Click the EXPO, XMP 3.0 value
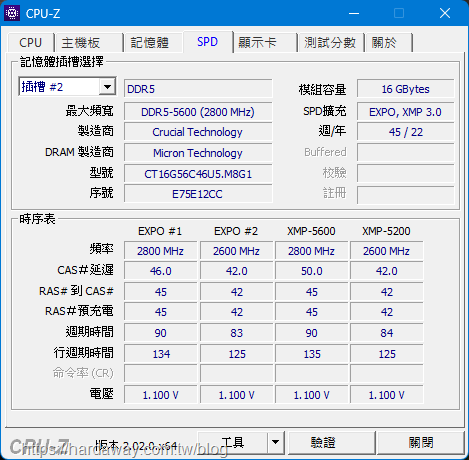Viewport: 469px width, 460px height. point(405,112)
